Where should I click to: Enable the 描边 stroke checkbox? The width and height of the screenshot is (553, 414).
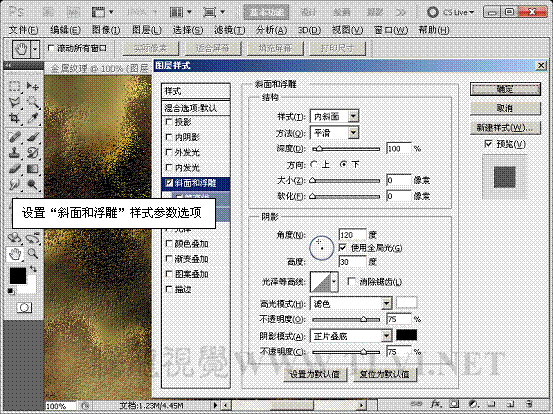coord(169,289)
